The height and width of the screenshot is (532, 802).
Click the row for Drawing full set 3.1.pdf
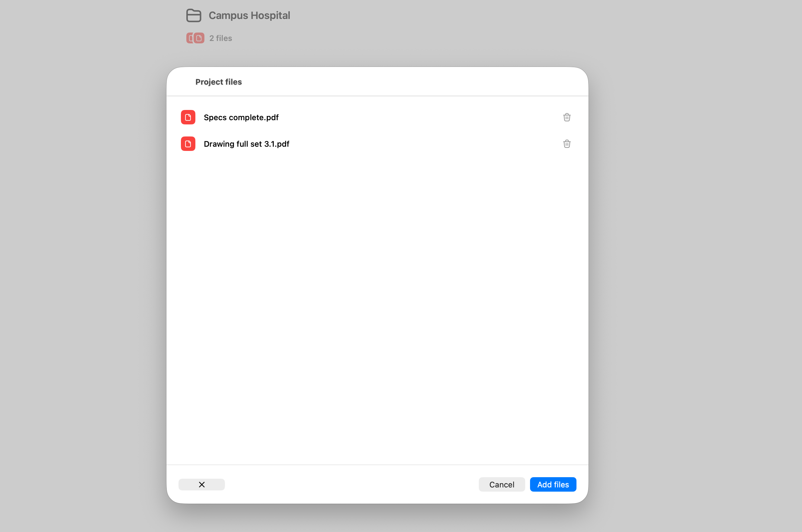[x=374, y=143]
